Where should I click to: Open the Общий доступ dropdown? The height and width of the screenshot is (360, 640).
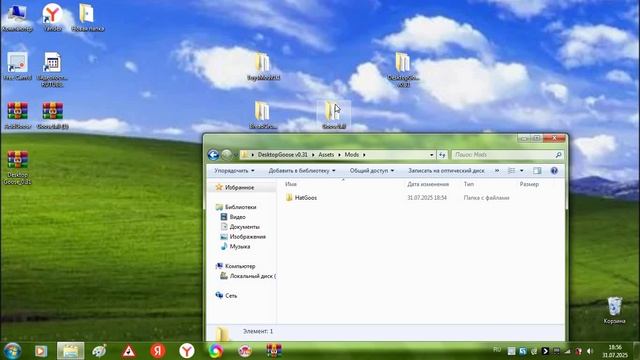pos(372,171)
